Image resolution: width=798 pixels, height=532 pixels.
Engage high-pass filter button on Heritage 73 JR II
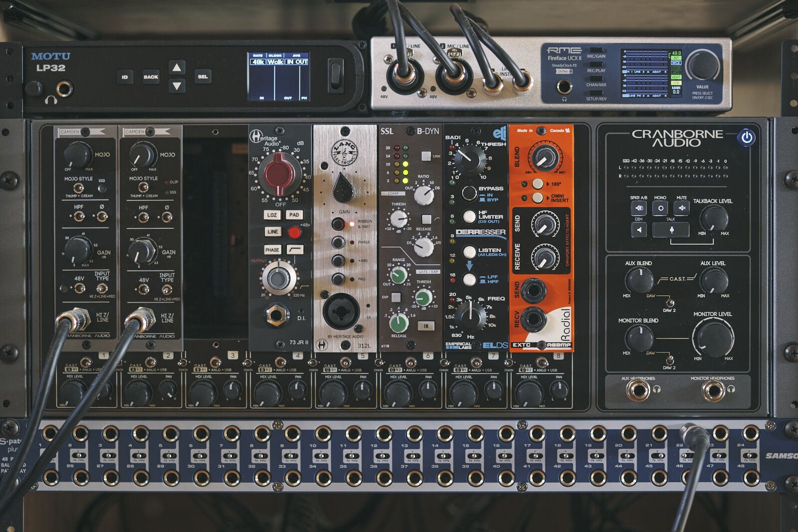(295, 249)
